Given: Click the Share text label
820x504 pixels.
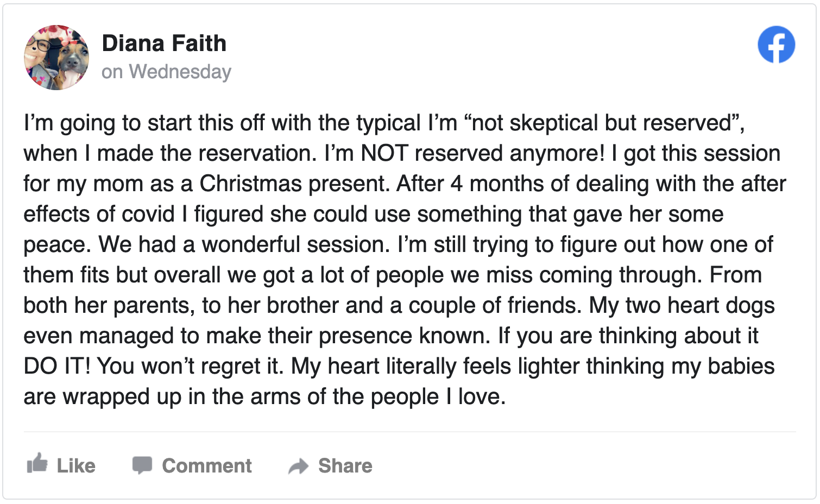Looking at the screenshot, I should [x=345, y=465].
